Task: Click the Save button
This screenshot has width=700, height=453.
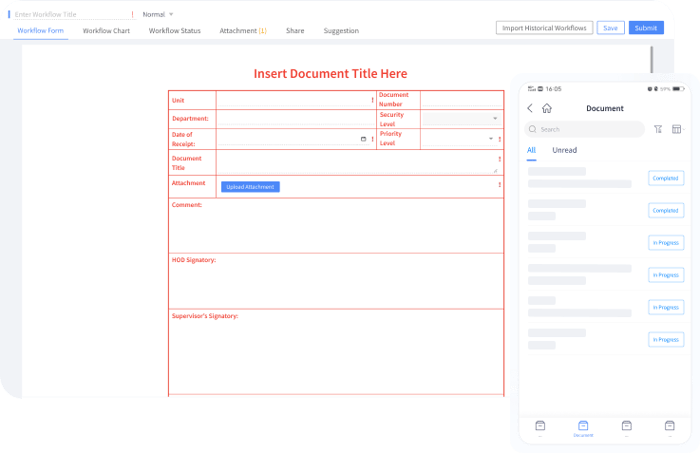Action: tap(610, 28)
